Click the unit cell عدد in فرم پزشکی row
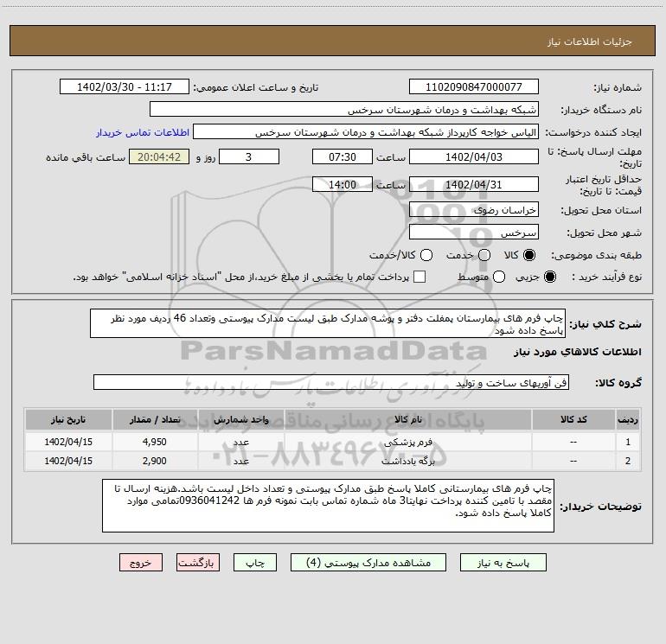This screenshot has height=644, width=666. (240, 442)
